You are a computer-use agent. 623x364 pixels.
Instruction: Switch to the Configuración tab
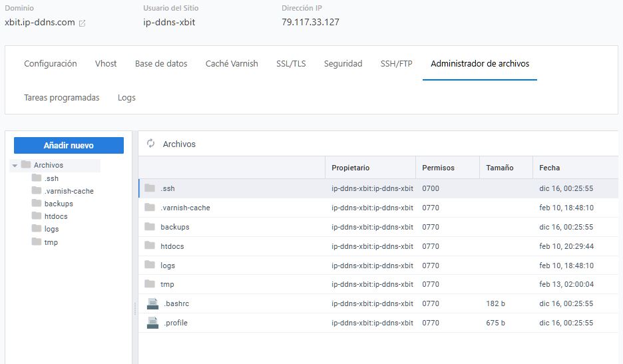coord(51,64)
